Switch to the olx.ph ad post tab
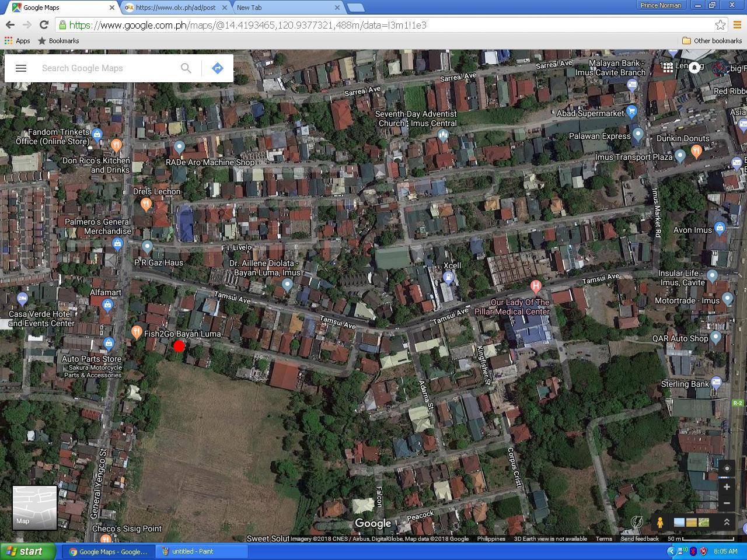Image resolution: width=747 pixels, height=560 pixels. [175, 8]
